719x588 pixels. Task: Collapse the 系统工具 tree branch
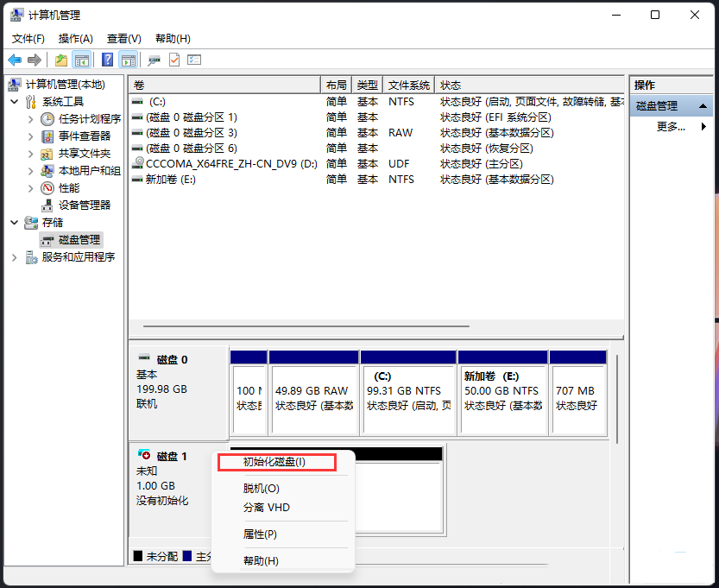coord(13,101)
